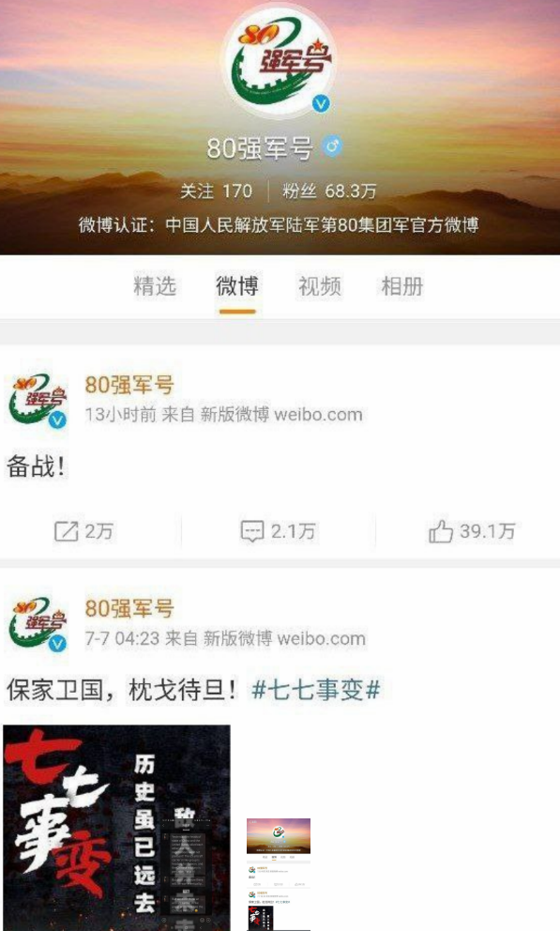Open comments icon on 备战 post

click(x=252, y=531)
